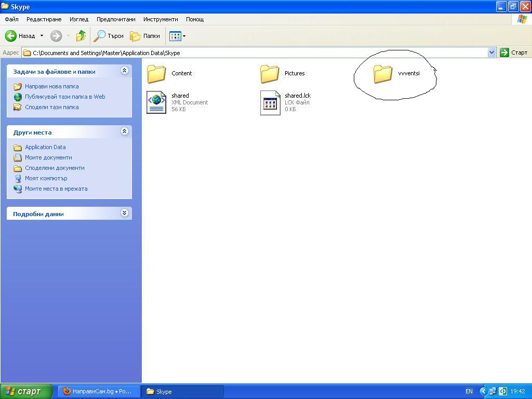Open the Изглед menu
This screenshot has width=532, height=399.
[x=79, y=19]
